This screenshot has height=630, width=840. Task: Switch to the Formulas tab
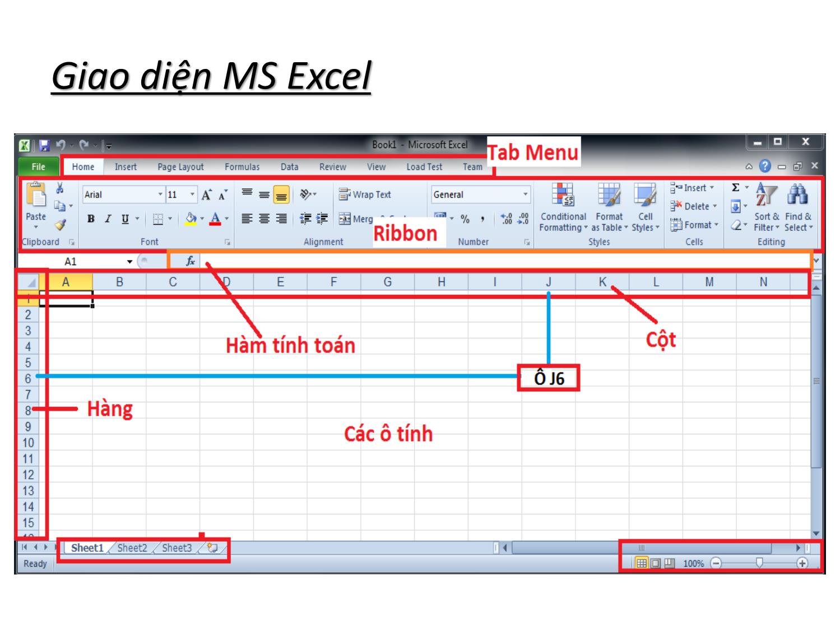tap(242, 167)
